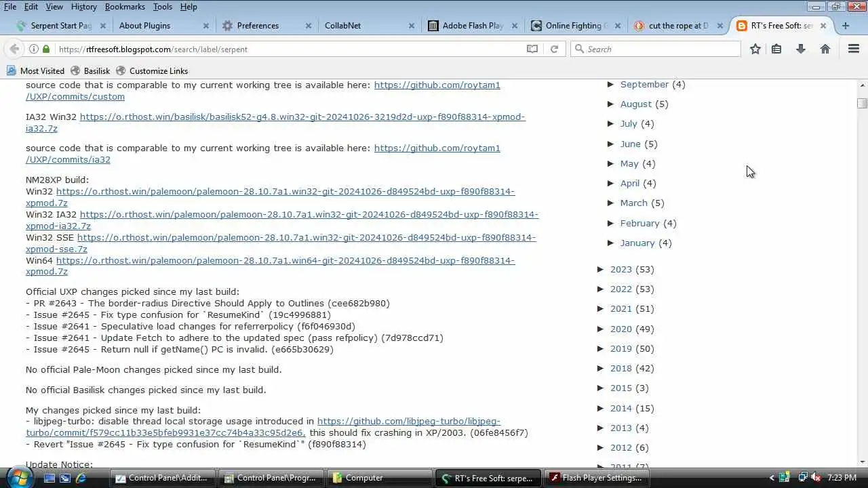Close the Online Fighting tab
This screenshot has height=488, width=868.
617,26
